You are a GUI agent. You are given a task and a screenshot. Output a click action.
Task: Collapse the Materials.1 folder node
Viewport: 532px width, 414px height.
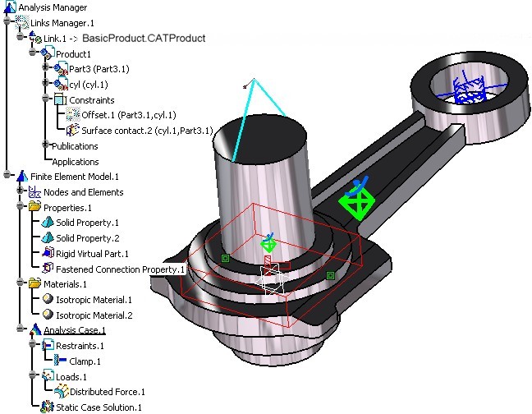pos(21,283)
